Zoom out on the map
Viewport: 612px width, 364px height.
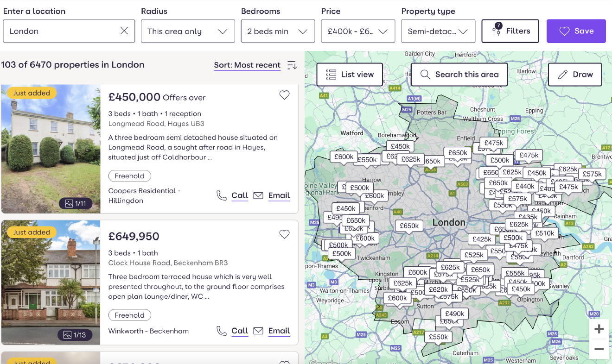point(599,350)
